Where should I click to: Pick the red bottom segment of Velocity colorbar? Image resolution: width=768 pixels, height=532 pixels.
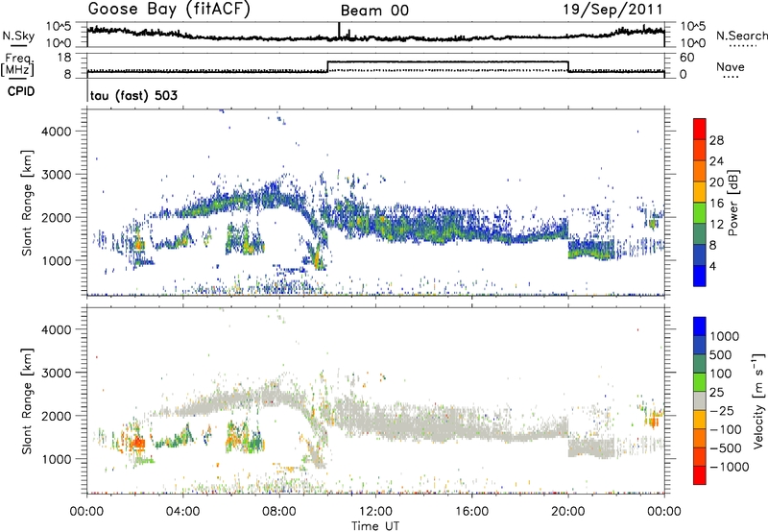[700, 475]
